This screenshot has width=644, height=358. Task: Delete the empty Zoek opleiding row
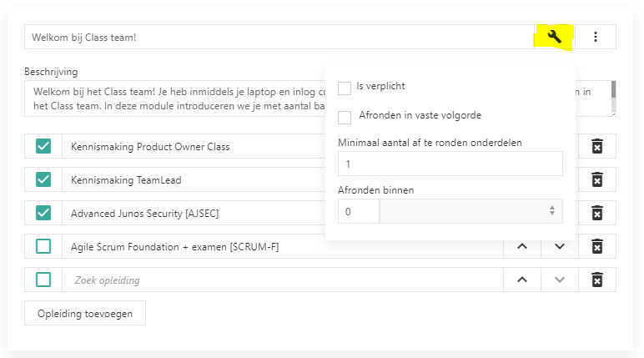[x=597, y=280]
